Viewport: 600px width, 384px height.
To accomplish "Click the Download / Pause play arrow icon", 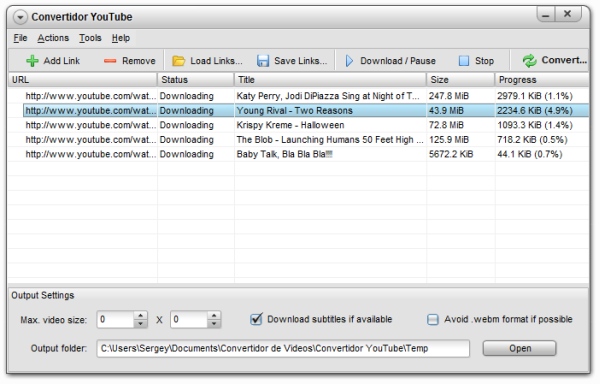I will 349,61.
